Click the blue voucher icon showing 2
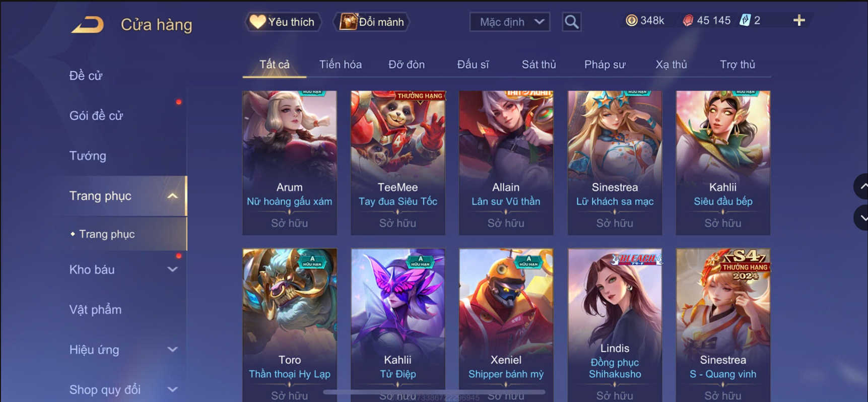Screen dimensions: 868x402 coord(745,20)
